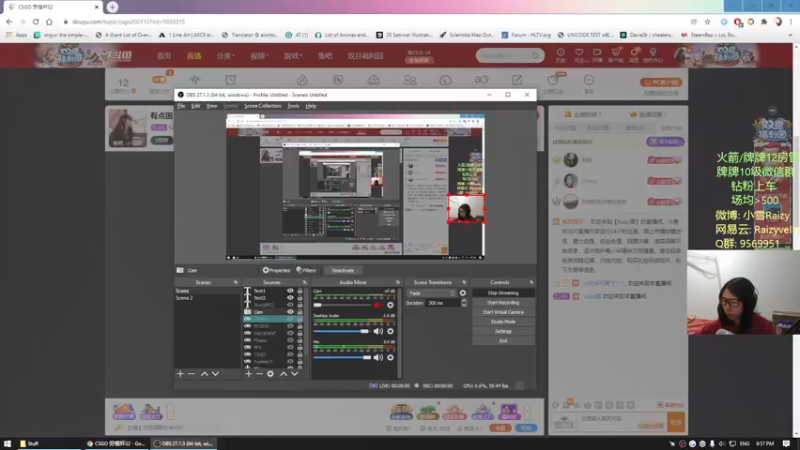800x450 pixels.
Task: Remove selected scene with minus icon
Action: (x=191, y=374)
